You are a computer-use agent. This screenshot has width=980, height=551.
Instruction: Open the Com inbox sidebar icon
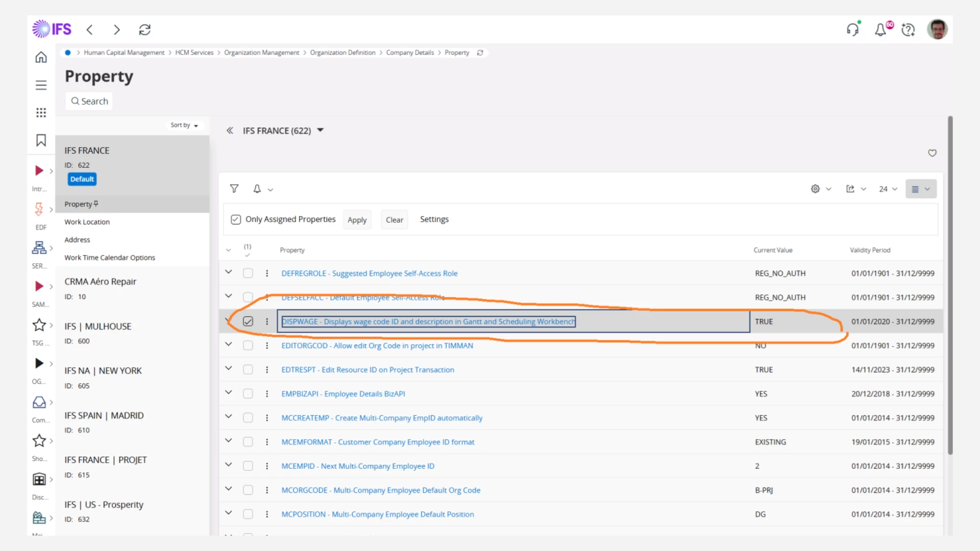point(39,402)
